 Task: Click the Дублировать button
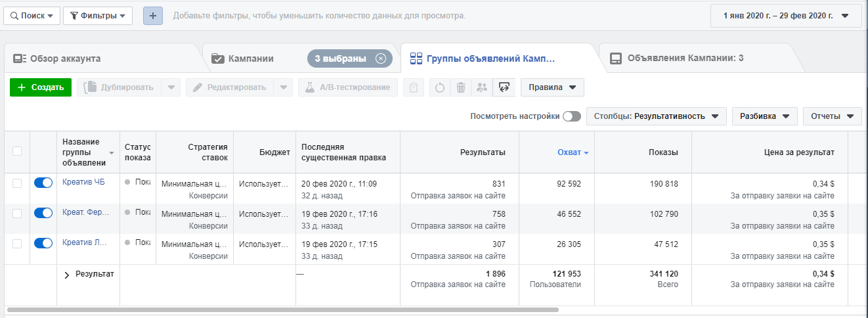(119, 87)
